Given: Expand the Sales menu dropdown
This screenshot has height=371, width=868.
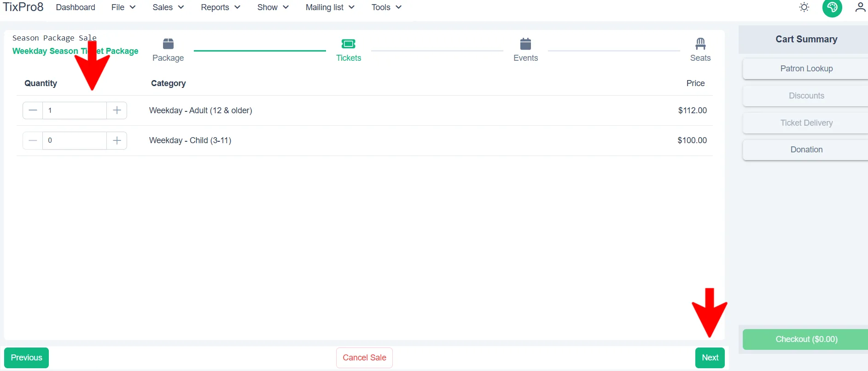Looking at the screenshot, I should click(x=168, y=7).
